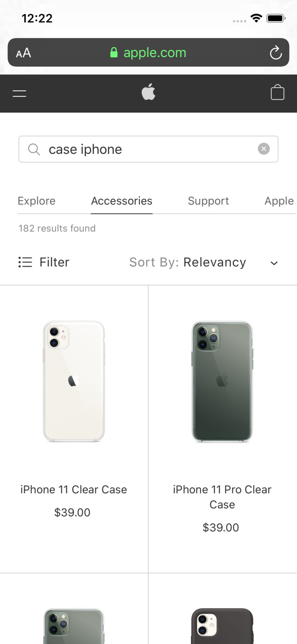Open Safari text size AA options
This screenshot has width=297, height=644.
click(x=23, y=53)
